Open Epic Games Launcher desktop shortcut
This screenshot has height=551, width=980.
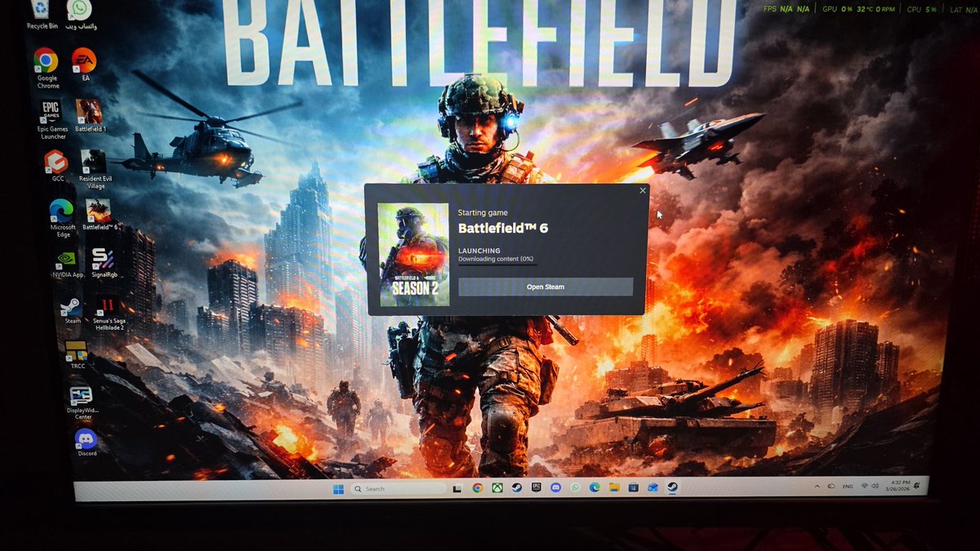tap(52, 120)
